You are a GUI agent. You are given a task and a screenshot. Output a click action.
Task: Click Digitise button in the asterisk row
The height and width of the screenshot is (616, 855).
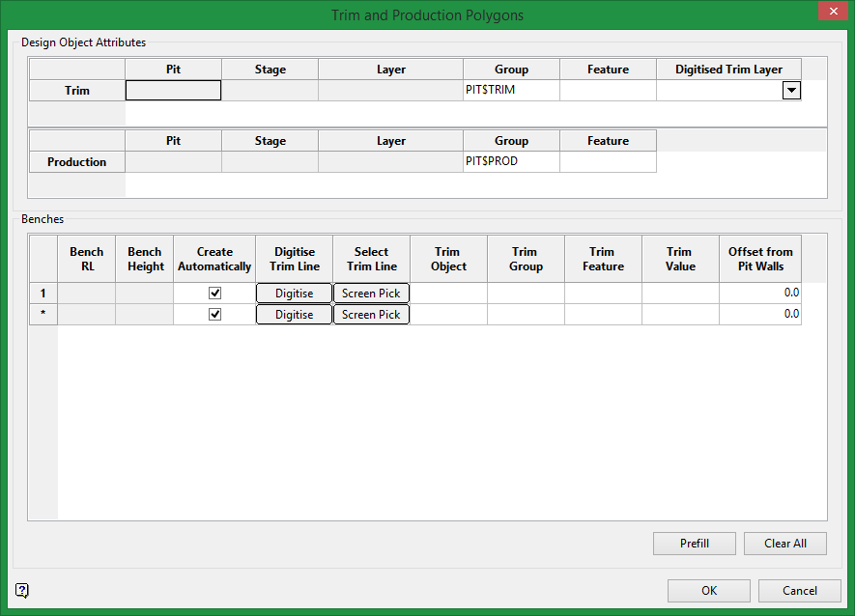(294, 315)
